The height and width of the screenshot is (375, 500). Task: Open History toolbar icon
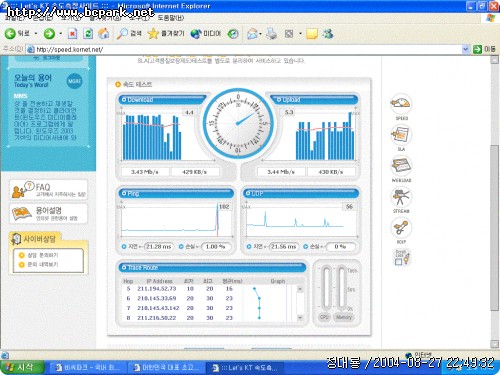pos(233,33)
